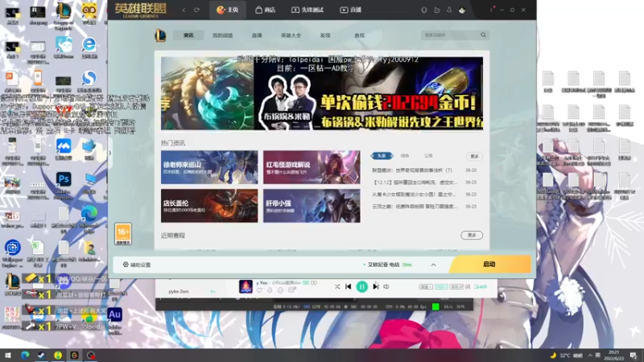Click the user avatar icon in the title bar
Screen dimensions: 644x362
462,10
